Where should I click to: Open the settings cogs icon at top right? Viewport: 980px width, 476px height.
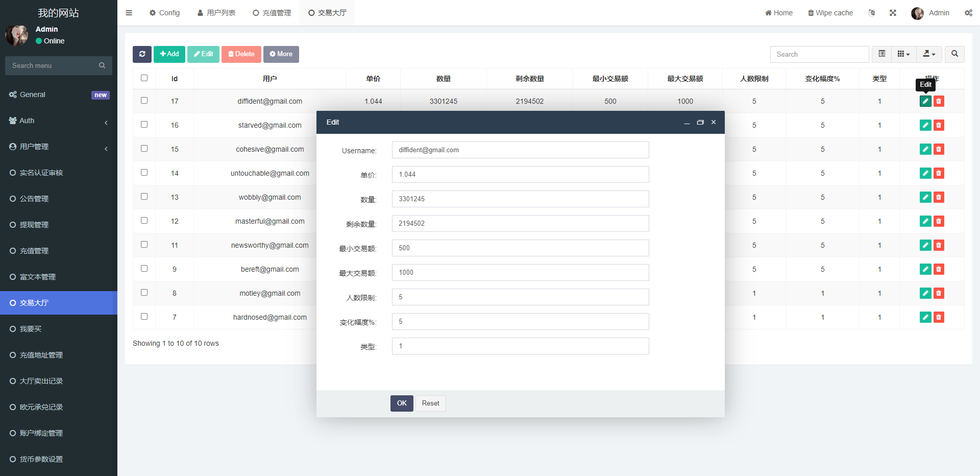click(x=968, y=13)
